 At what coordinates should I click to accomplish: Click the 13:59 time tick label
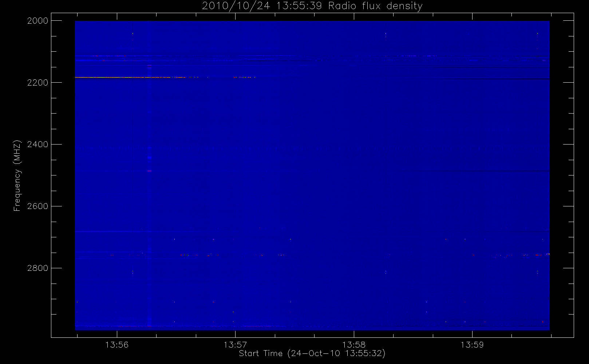click(x=472, y=345)
